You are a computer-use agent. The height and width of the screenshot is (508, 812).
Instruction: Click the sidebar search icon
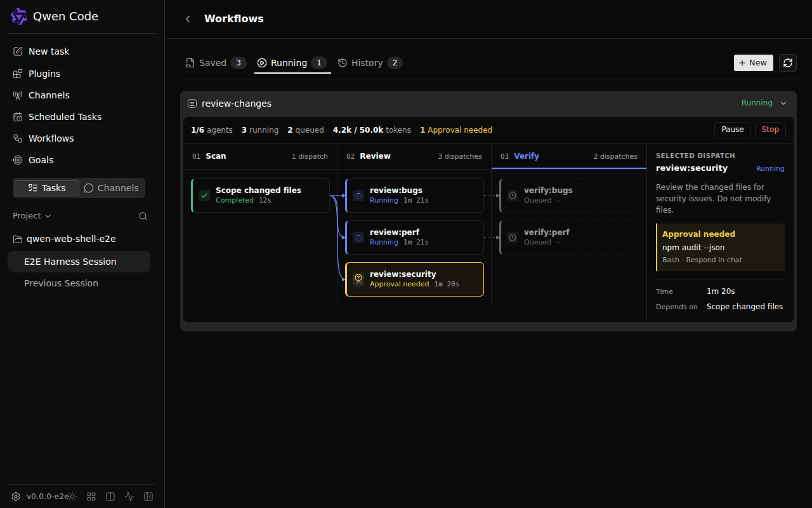click(x=143, y=216)
